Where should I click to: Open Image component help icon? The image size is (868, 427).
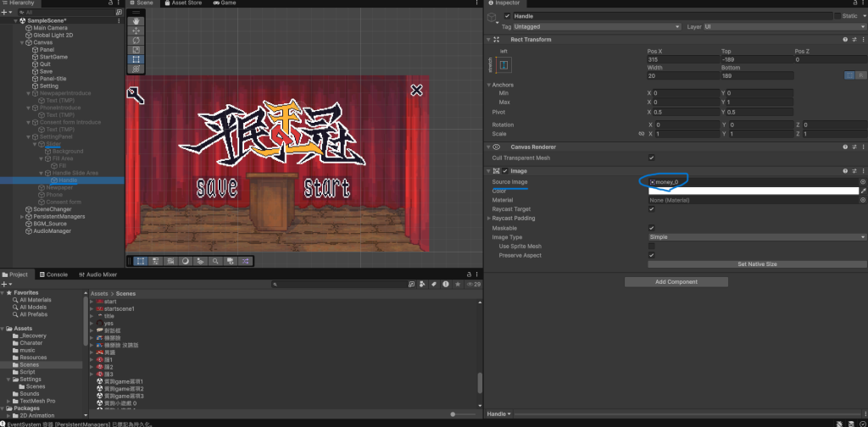[x=845, y=171]
